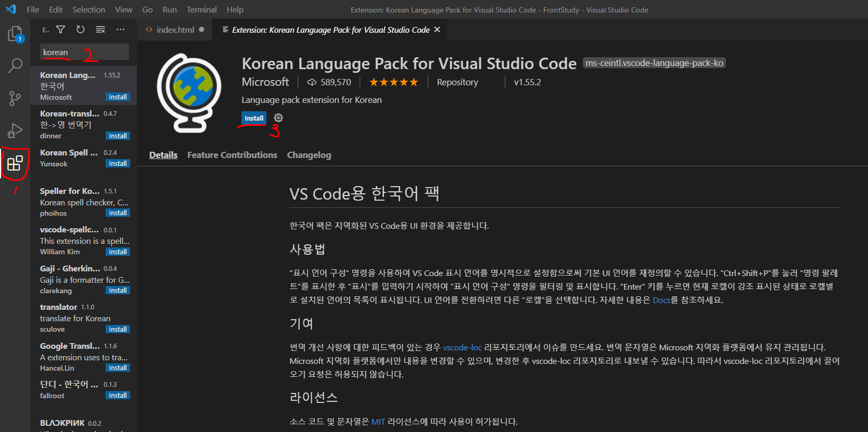Click the VS Code logo in title bar
Screen dimensions: 868x432
11,9
